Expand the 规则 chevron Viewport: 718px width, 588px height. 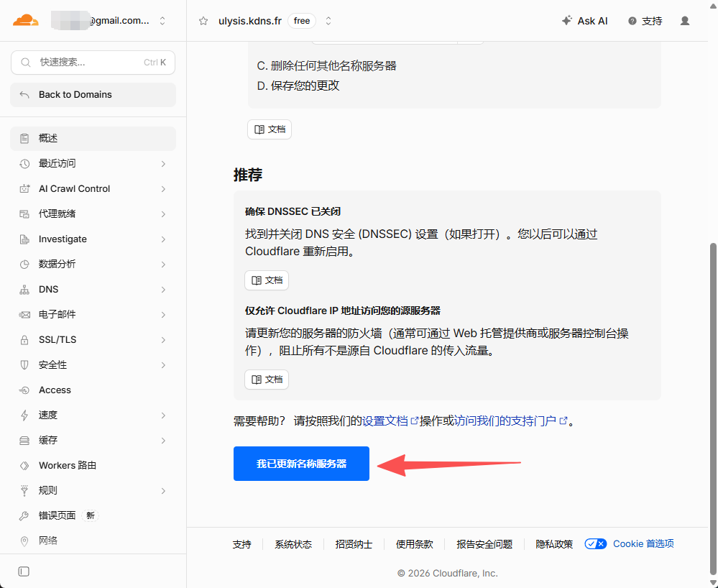163,491
